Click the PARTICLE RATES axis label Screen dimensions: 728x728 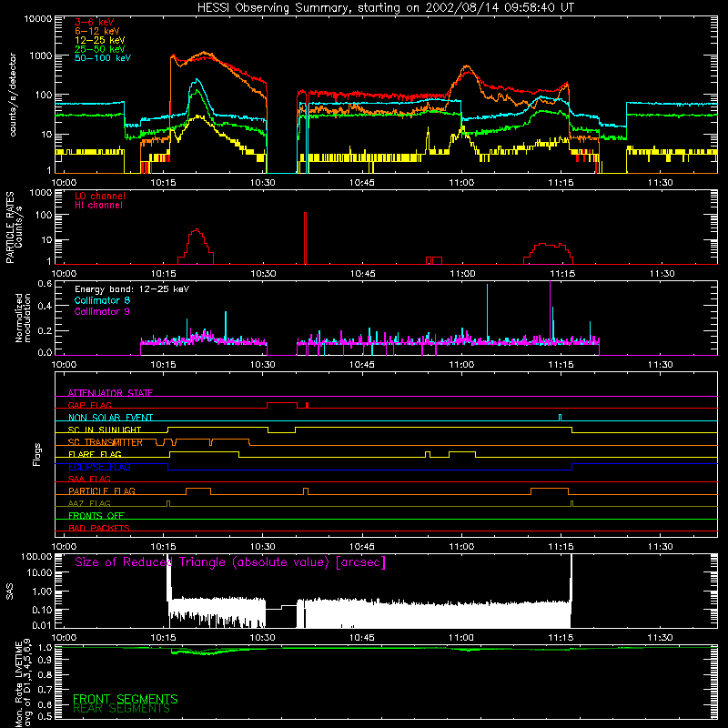pyautogui.click(x=14, y=227)
